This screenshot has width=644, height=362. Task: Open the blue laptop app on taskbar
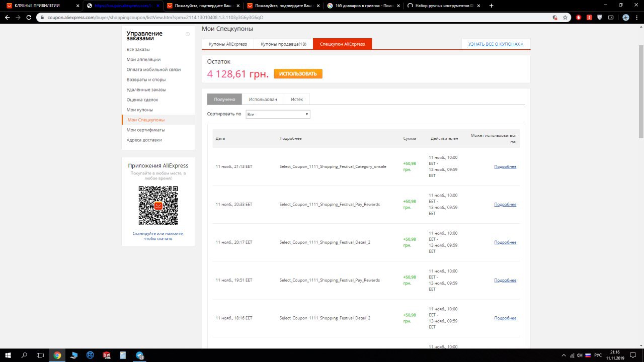(x=74, y=355)
